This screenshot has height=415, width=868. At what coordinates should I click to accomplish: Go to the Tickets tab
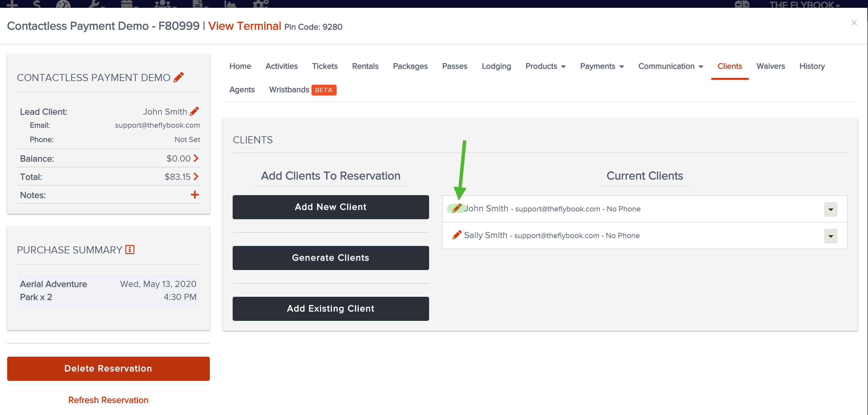pyautogui.click(x=325, y=66)
